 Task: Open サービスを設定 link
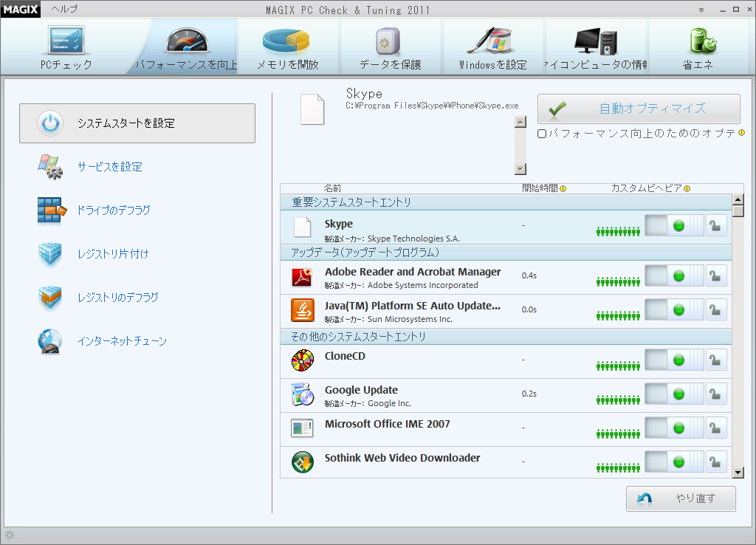[110, 167]
